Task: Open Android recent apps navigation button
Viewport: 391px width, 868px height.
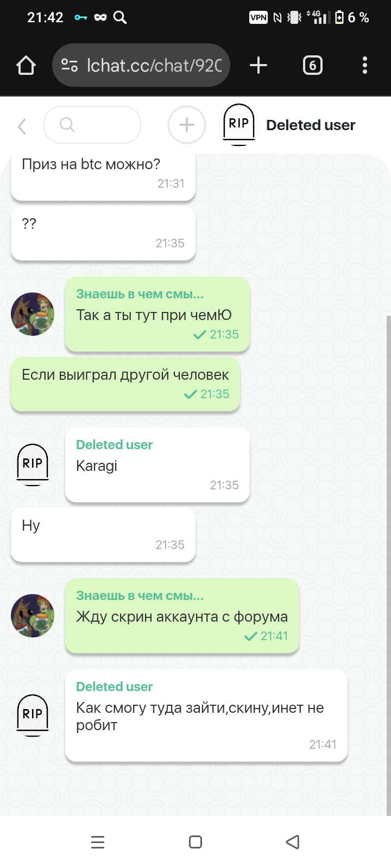Action: coord(98,842)
